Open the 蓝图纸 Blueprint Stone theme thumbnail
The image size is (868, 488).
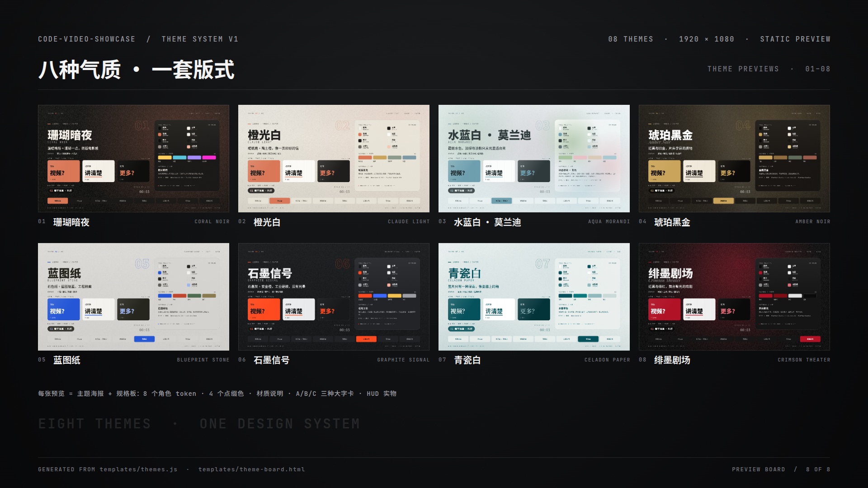point(133,297)
